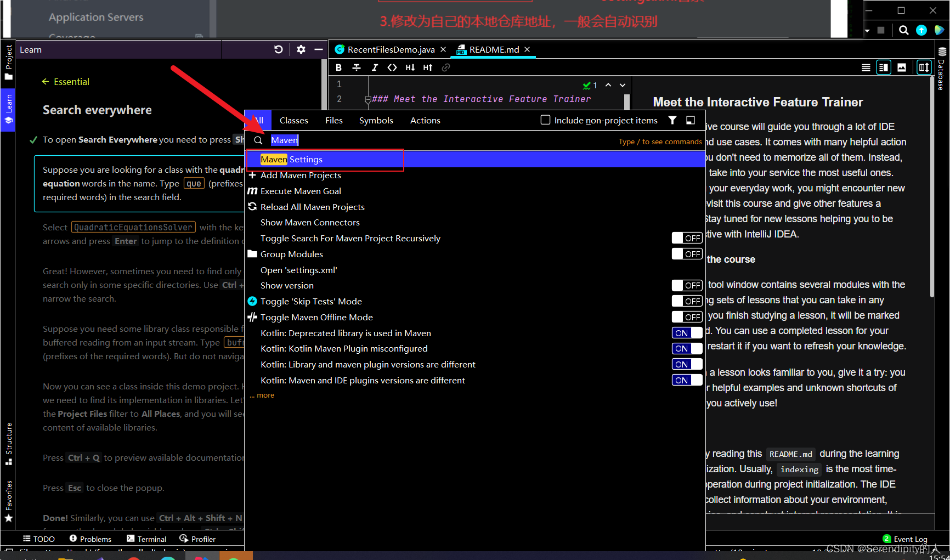The height and width of the screenshot is (560, 950).
Task: Choose Open 'settings.xml' action
Action: click(x=475, y=270)
